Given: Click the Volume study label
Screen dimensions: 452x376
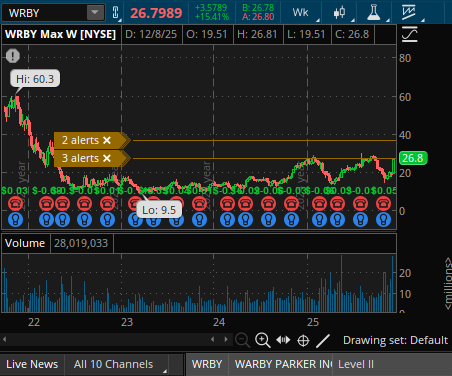Looking at the screenshot, I should 25,243.
